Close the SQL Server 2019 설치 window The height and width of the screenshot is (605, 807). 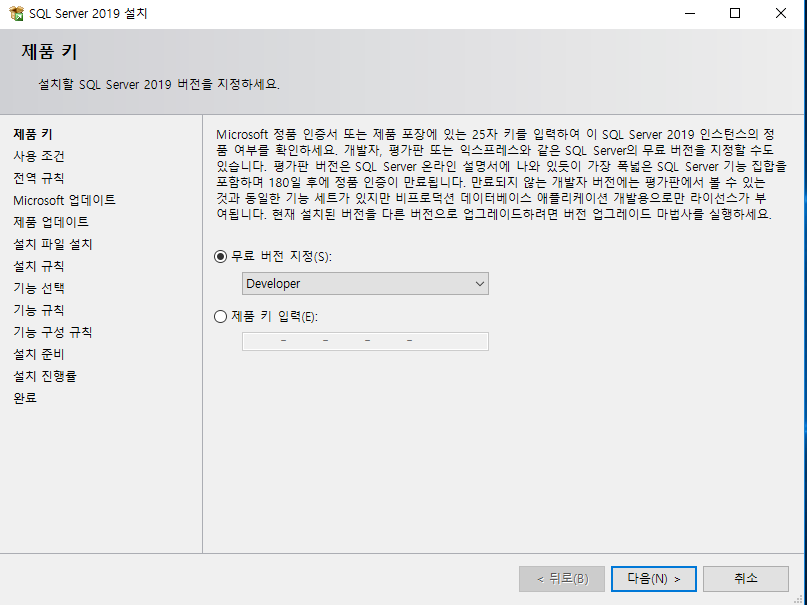point(781,13)
